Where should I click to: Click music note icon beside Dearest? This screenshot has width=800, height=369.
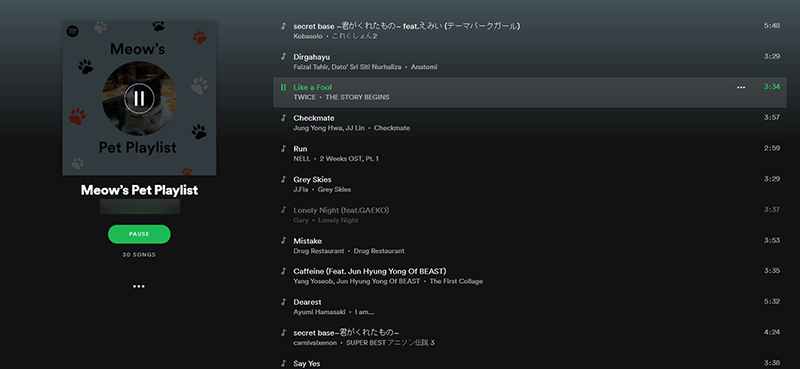(x=283, y=302)
